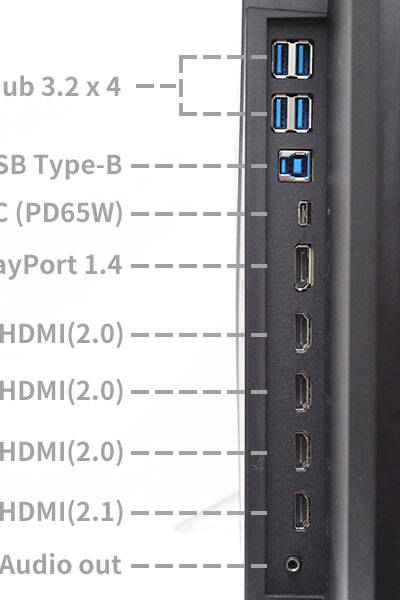Click the "Audio out" text label

(61, 565)
